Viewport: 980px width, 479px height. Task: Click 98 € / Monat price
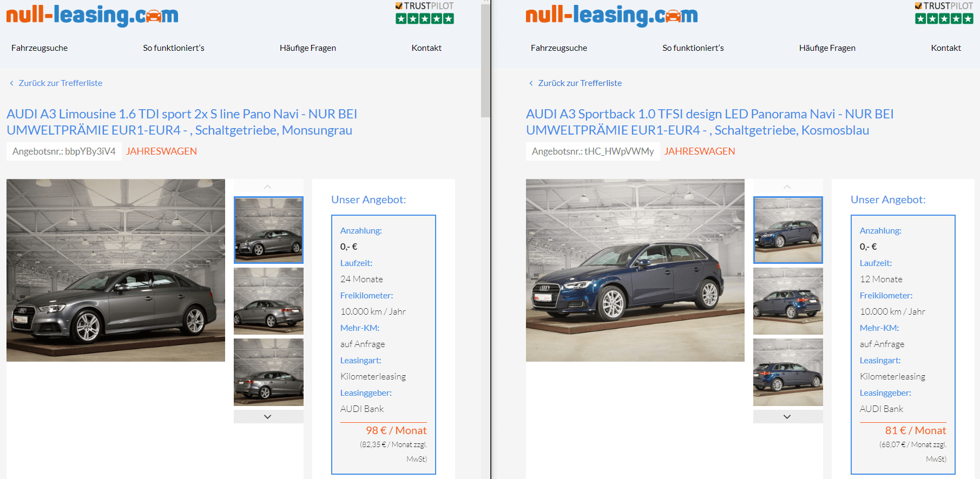pos(396,430)
